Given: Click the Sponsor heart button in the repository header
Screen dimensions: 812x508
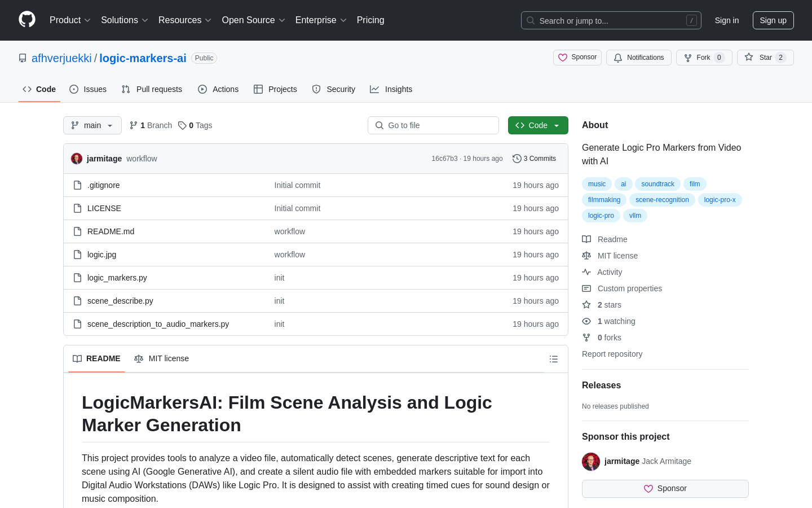Looking at the screenshot, I should (577, 58).
